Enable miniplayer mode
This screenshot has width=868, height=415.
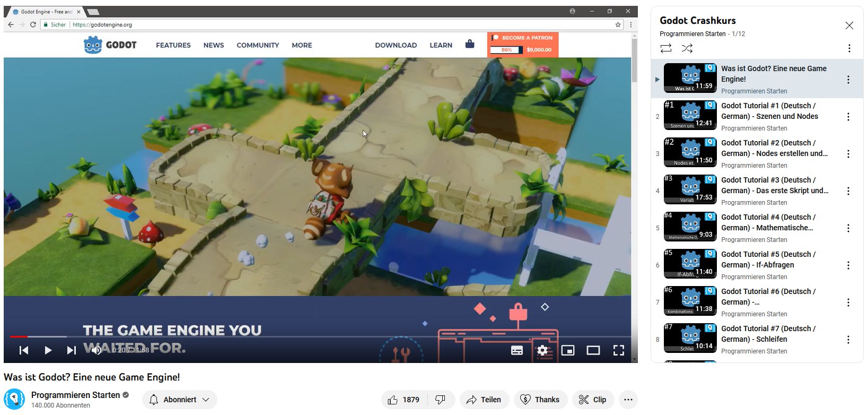[567, 350]
